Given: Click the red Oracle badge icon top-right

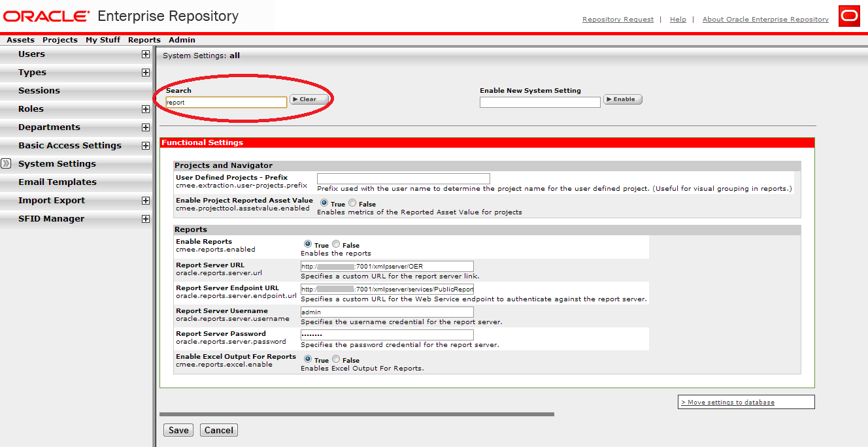Looking at the screenshot, I should click(849, 16).
